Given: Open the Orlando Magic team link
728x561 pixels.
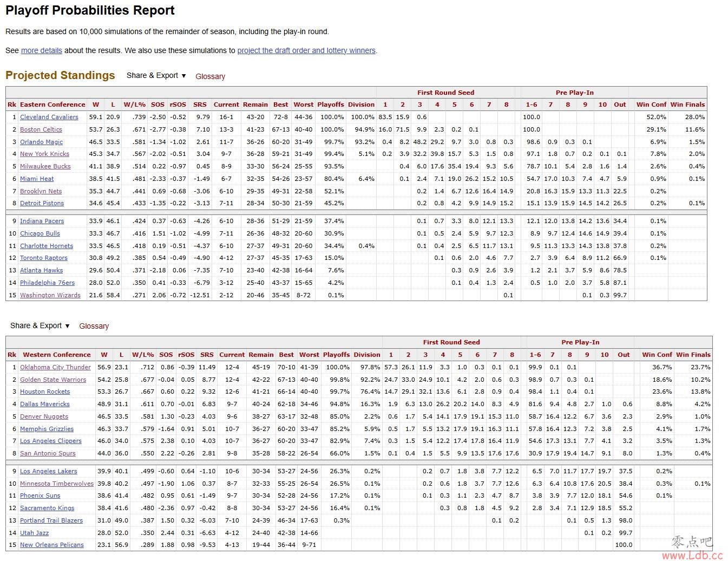Looking at the screenshot, I should pos(42,142).
